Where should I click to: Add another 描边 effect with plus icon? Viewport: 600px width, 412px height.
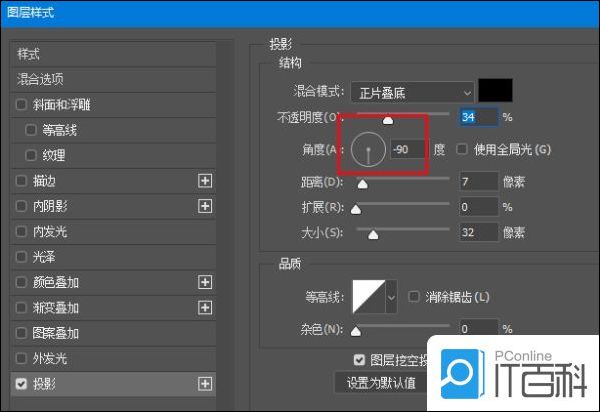click(205, 181)
